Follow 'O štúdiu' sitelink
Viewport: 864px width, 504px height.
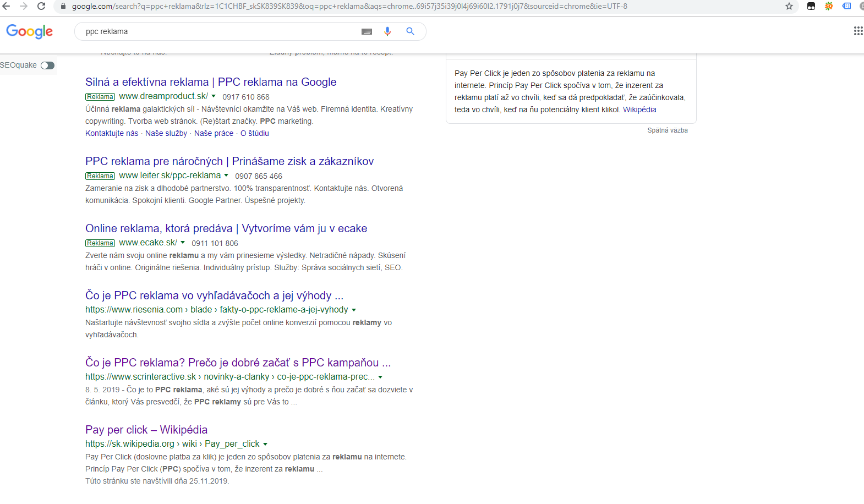point(255,133)
